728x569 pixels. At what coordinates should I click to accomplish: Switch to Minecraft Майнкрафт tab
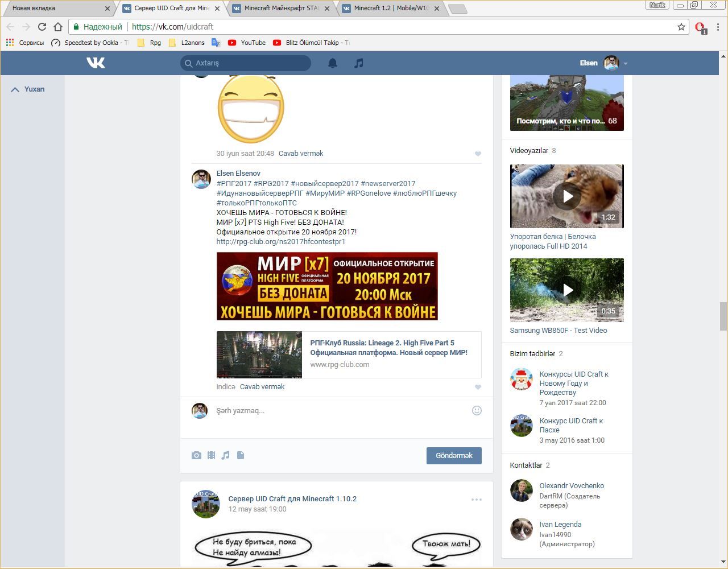(282, 9)
